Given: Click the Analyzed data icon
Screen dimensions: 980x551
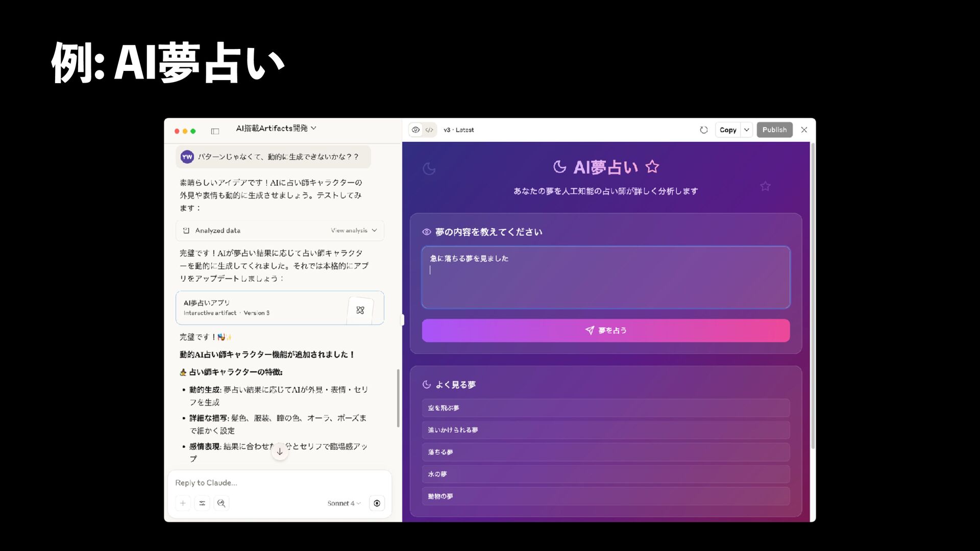Looking at the screenshot, I should tap(186, 231).
